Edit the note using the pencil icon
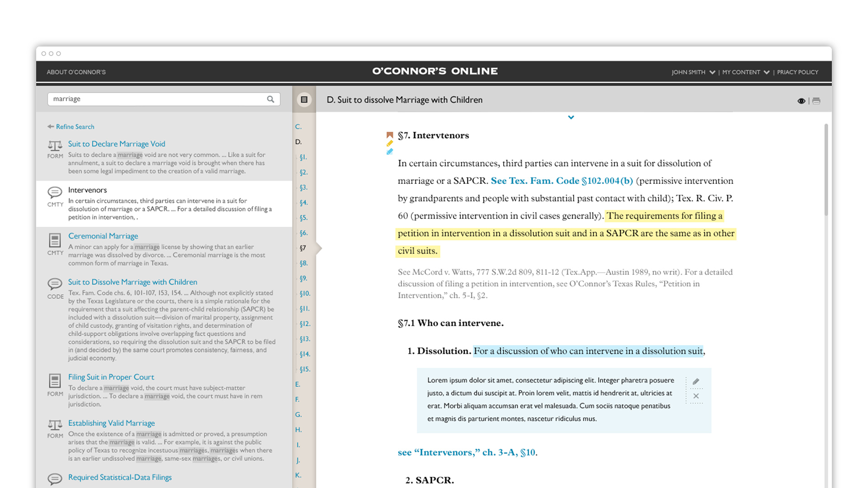 coord(696,382)
